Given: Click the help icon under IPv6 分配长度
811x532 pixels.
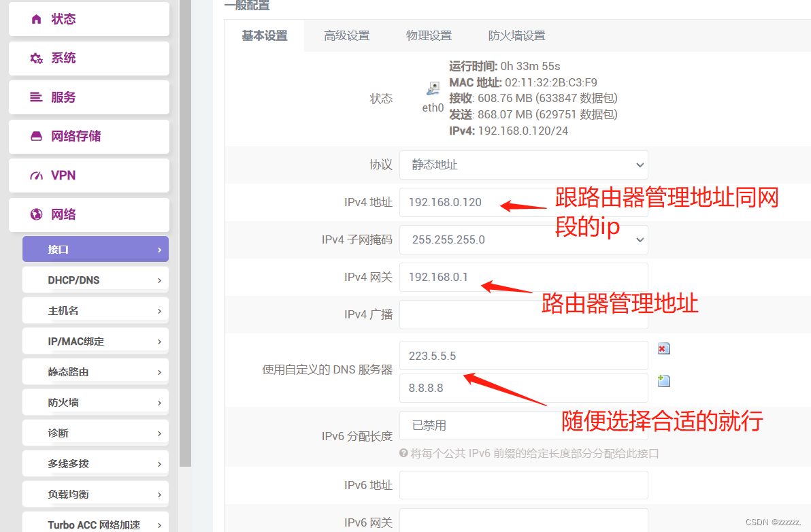Looking at the screenshot, I should 403,453.
